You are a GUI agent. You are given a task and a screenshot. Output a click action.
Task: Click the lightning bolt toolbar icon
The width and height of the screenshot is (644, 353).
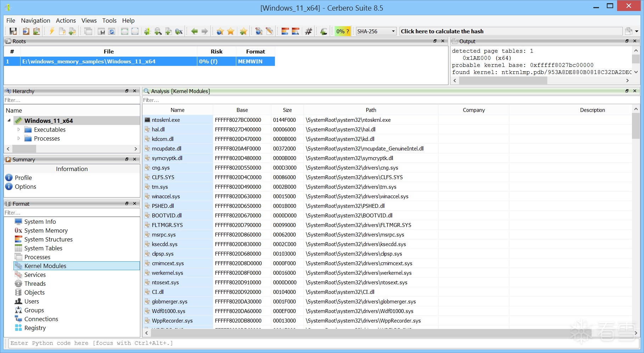pos(52,31)
